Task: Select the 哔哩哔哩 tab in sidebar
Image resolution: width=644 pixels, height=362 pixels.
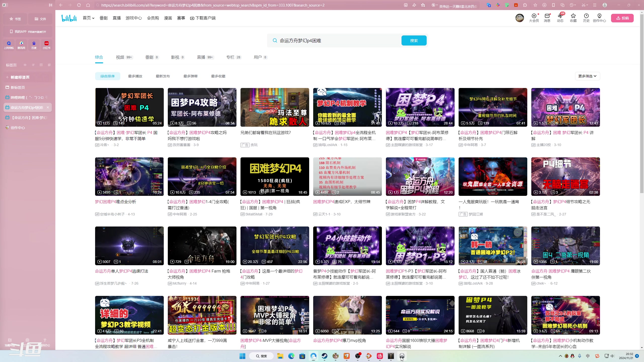Action: tap(28, 98)
